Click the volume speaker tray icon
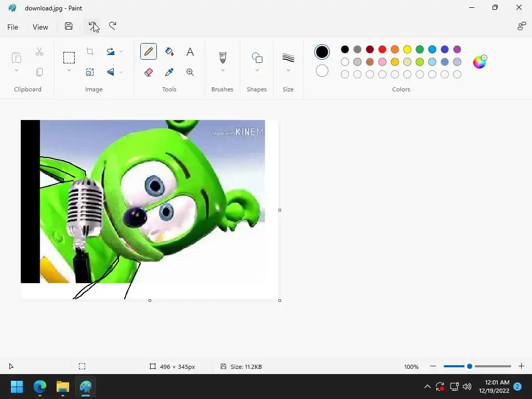The width and height of the screenshot is (532, 399). pyautogui.click(x=467, y=387)
